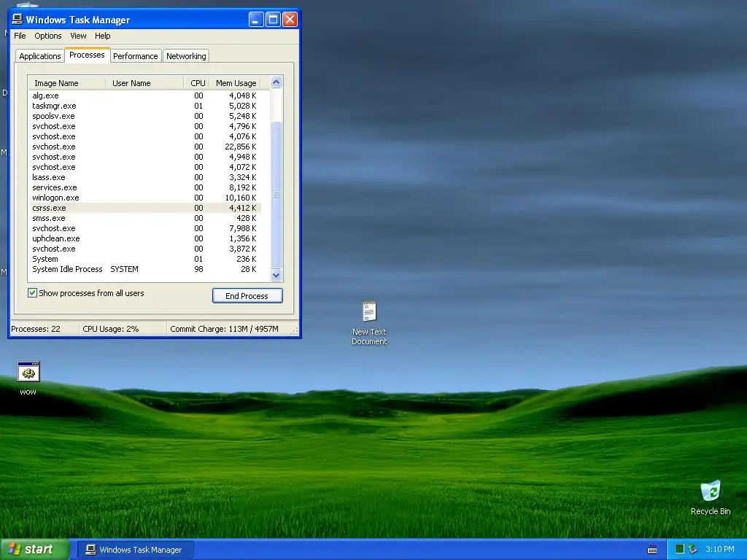Click the process list scrollbar thumb
Image resolution: width=747 pixels, height=560 pixels.
276,195
